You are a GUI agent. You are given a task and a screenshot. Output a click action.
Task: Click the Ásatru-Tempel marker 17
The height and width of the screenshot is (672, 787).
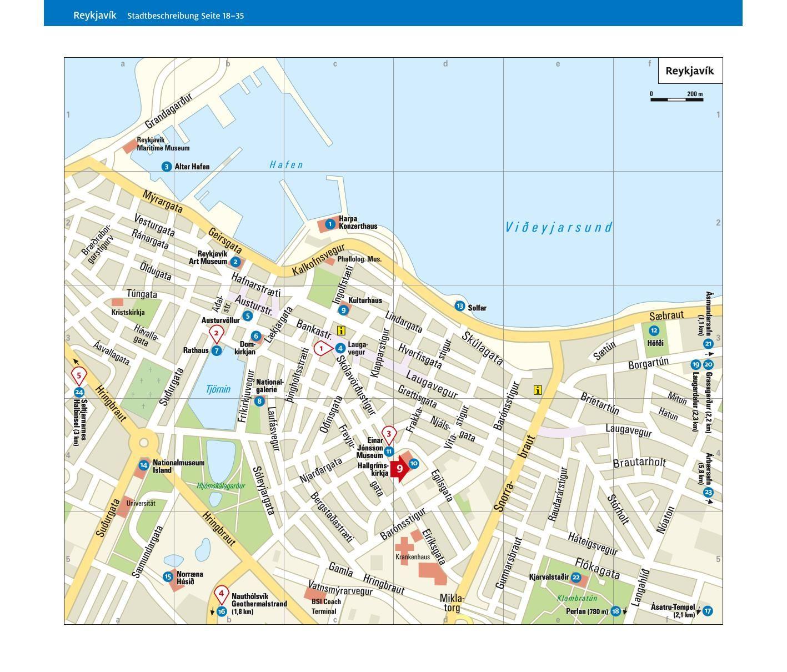click(x=708, y=610)
